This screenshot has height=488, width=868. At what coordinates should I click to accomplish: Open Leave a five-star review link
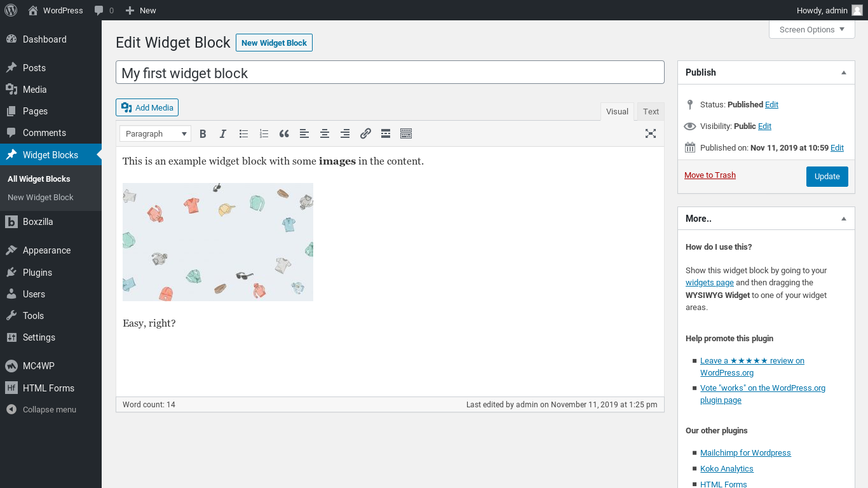(x=752, y=367)
